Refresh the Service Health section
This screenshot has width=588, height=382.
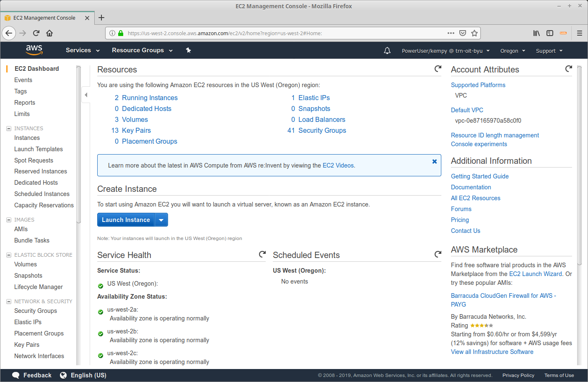262,254
